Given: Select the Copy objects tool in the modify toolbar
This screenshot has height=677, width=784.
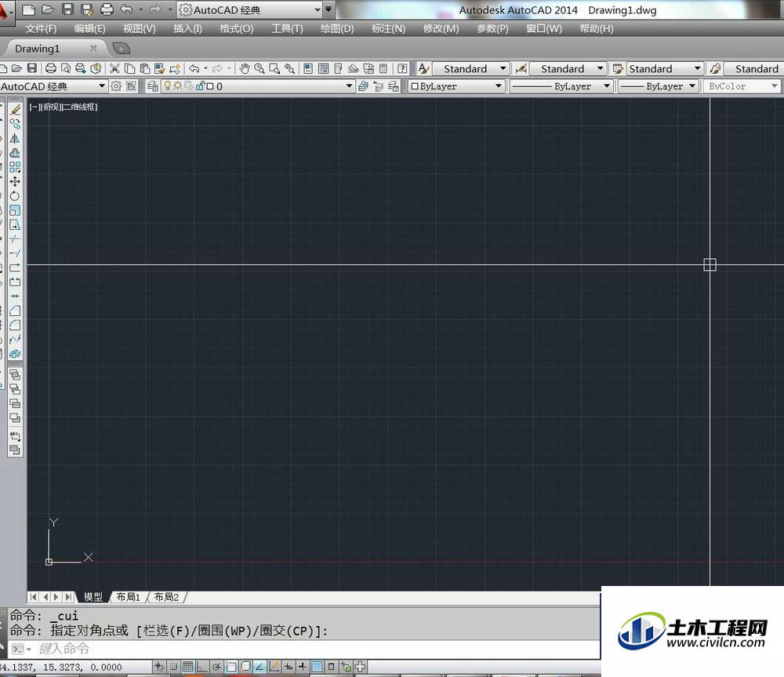Looking at the screenshot, I should pyautogui.click(x=15, y=124).
